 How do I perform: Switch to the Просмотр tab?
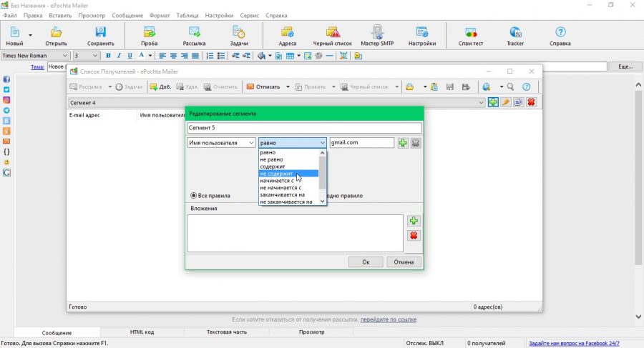coord(312,332)
